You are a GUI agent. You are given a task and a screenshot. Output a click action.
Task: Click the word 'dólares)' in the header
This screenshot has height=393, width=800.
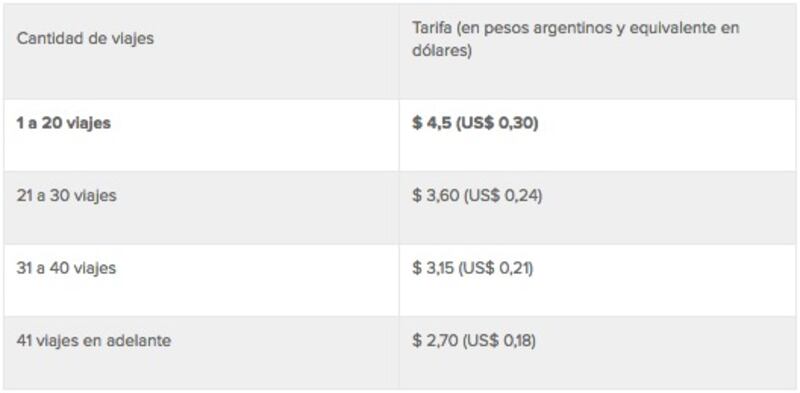pyautogui.click(x=442, y=52)
